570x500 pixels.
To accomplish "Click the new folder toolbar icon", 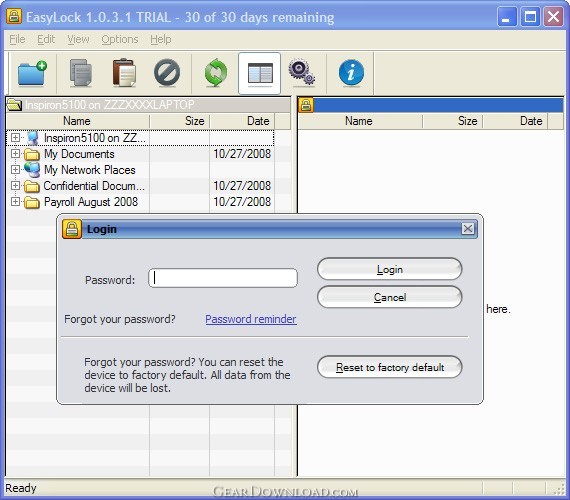I will pos(32,73).
